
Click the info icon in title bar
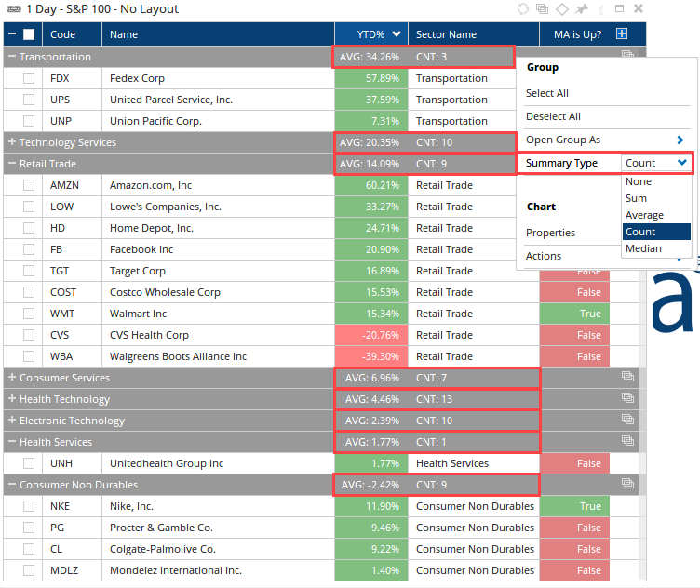point(600,9)
